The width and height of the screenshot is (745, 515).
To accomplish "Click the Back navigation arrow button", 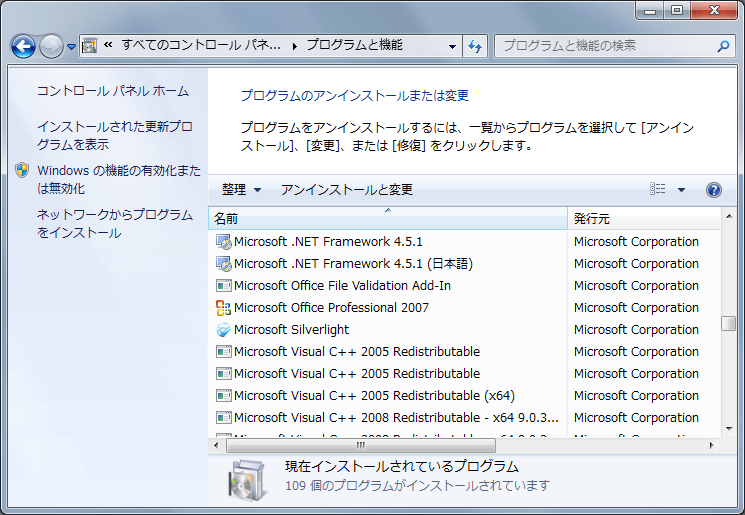I will point(23,46).
